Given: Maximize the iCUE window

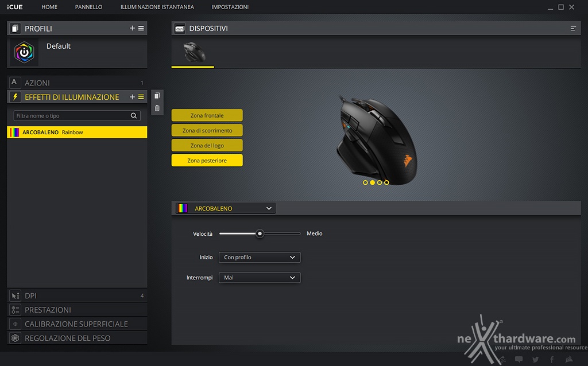Looking at the screenshot, I should click(x=561, y=7).
